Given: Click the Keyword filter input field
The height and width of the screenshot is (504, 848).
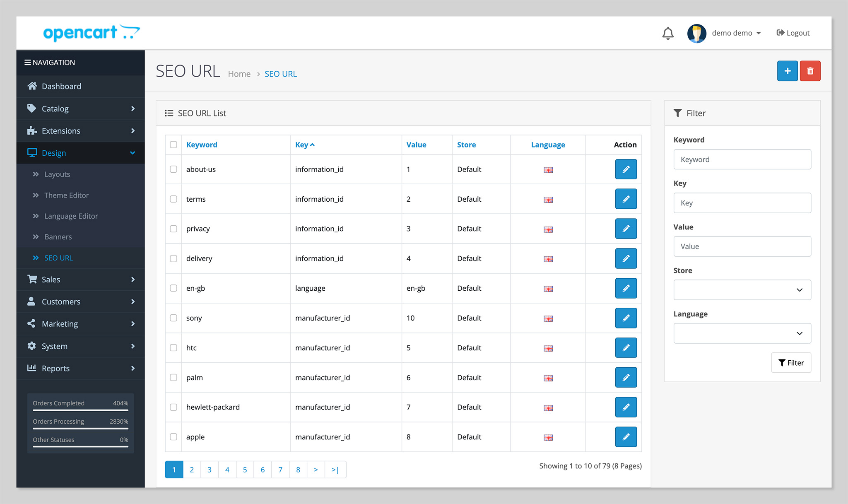Looking at the screenshot, I should point(742,159).
